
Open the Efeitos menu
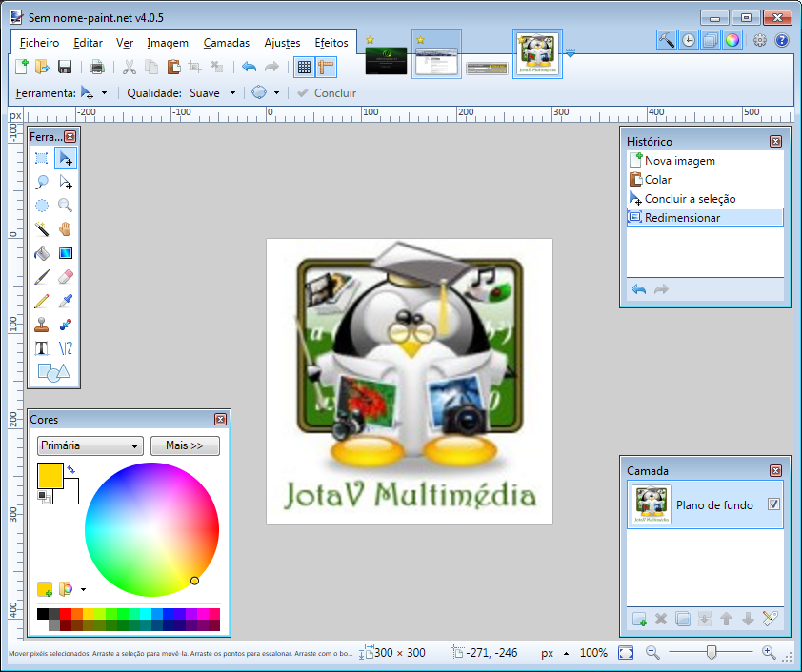click(331, 43)
